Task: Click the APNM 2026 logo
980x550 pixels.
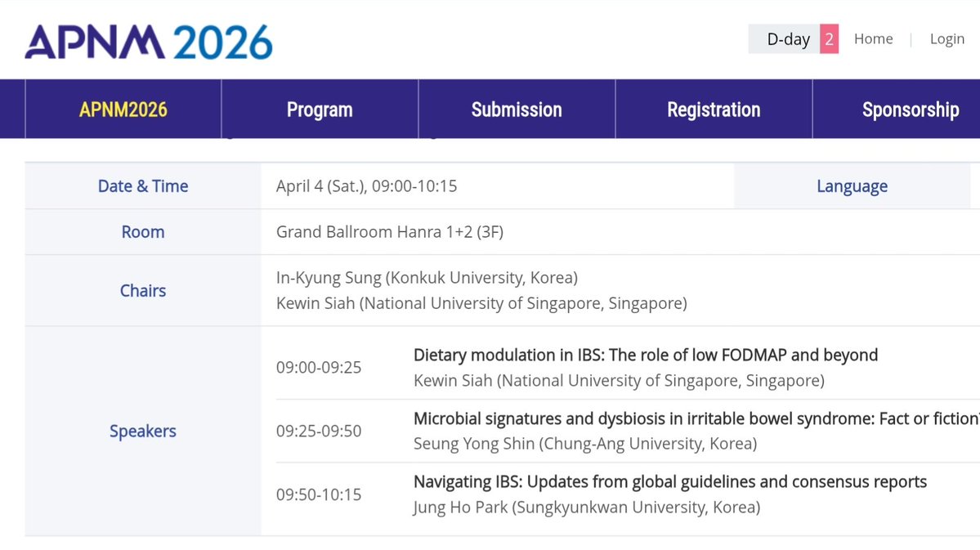Action: 149,42
